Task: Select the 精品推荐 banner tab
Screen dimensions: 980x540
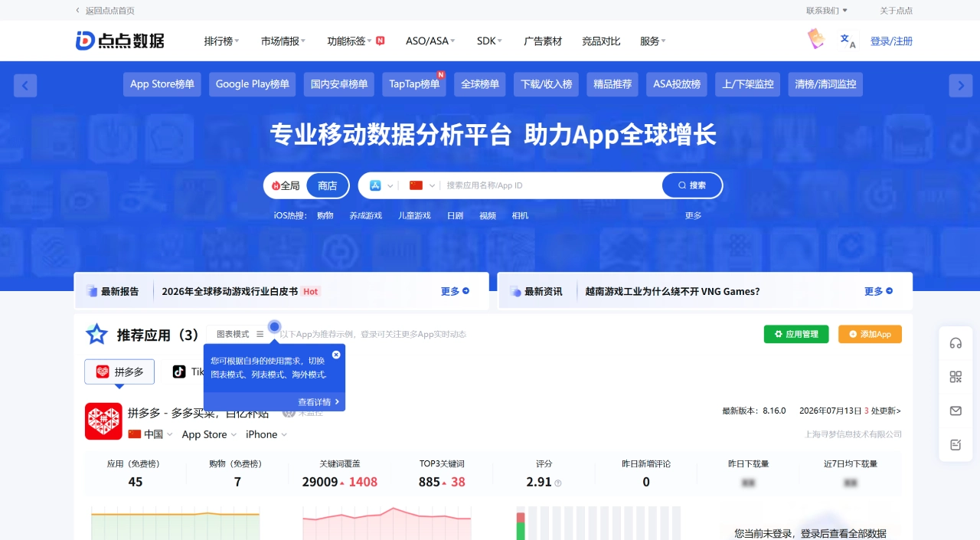Action: [x=612, y=84]
